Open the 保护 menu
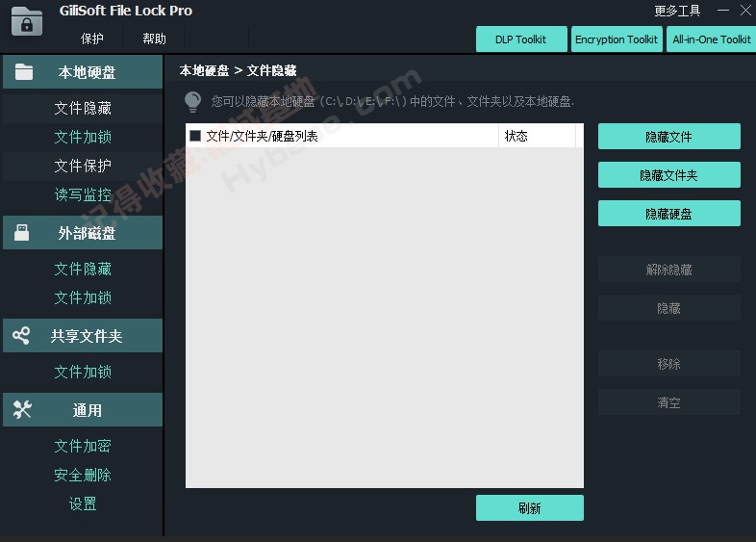 click(92, 39)
